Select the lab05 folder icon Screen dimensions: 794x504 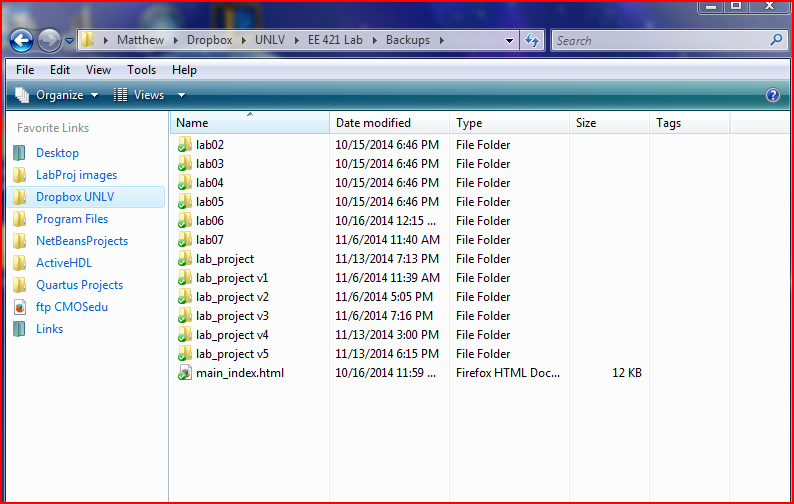click(185, 202)
